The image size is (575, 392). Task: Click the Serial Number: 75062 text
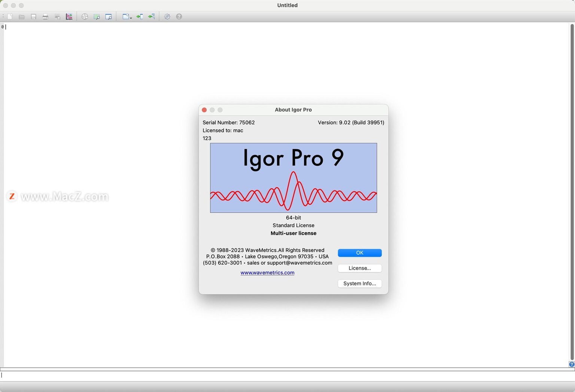(x=229, y=123)
